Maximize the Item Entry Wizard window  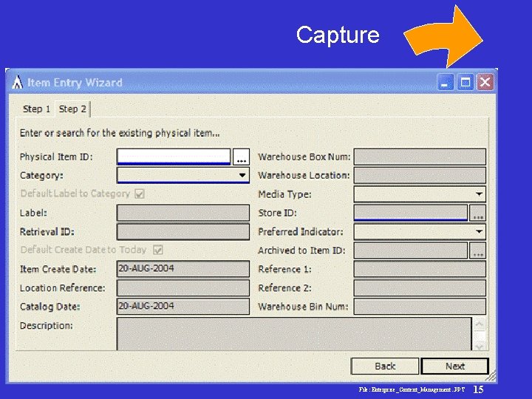465,82
